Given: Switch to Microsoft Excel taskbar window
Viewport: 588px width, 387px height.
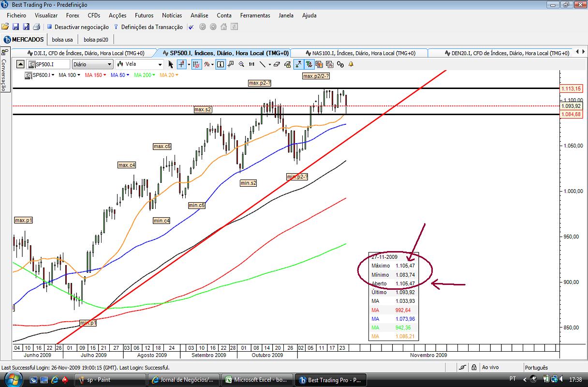Looking at the screenshot, I should point(257,380).
